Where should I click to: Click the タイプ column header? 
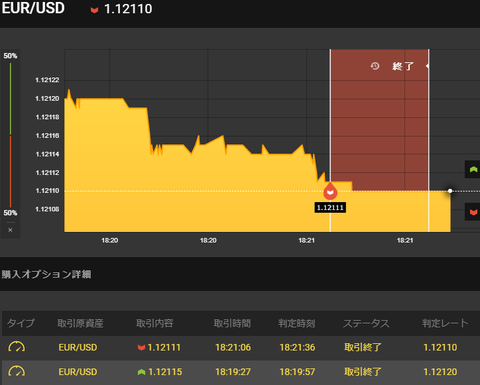[x=21, y=323]
